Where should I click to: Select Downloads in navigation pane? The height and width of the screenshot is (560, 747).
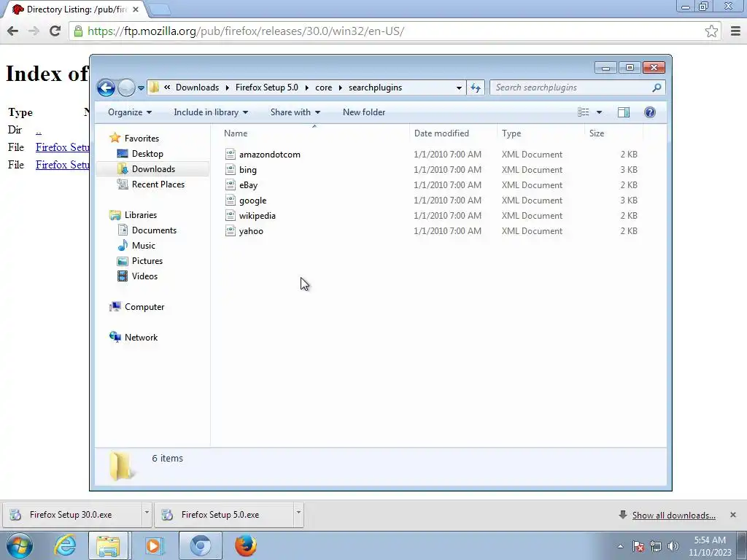[x=153, y=169]
